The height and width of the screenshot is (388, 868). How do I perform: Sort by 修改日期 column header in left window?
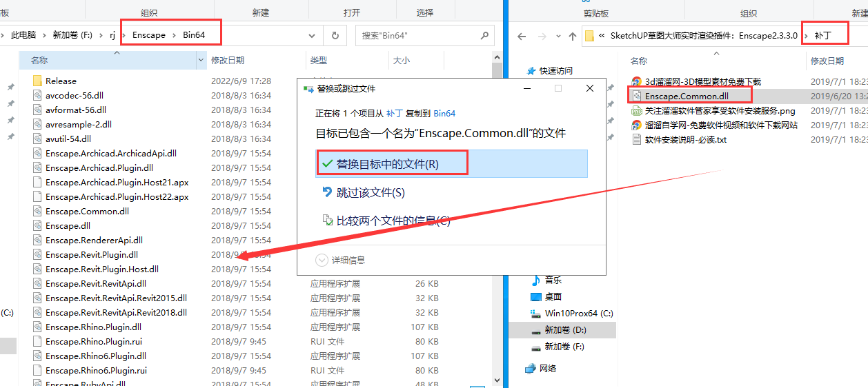click(x=228, y=61)
